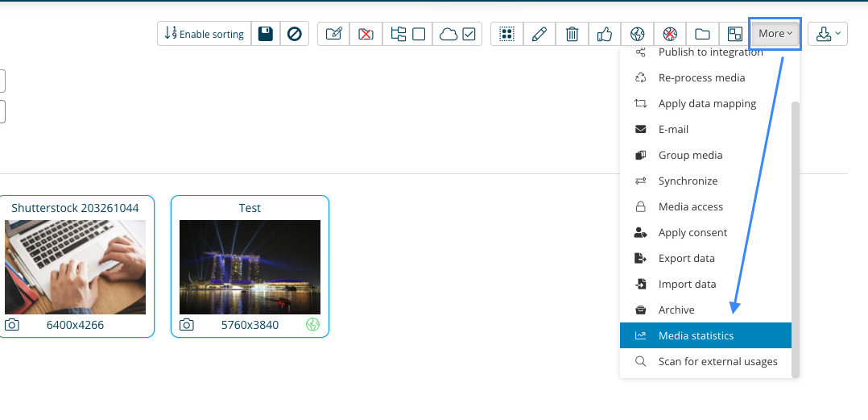Click the scrollbar of the More dropdown menu
Viewport: 868px width, 420px height.
click(796, 239)
